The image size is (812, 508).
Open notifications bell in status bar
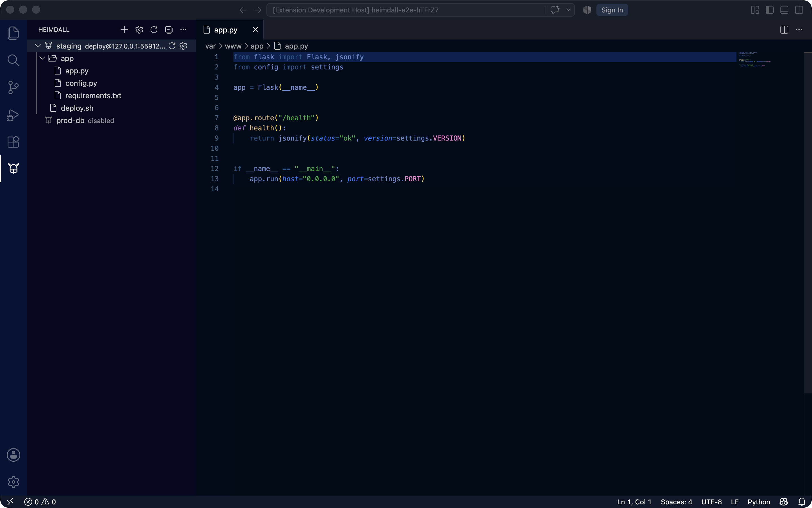802,502
